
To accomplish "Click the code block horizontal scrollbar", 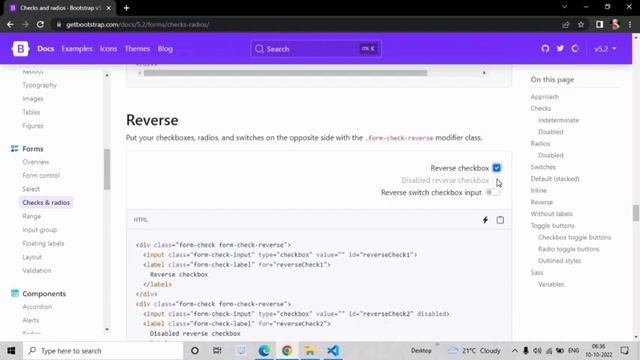I will [x=285, y=73].
